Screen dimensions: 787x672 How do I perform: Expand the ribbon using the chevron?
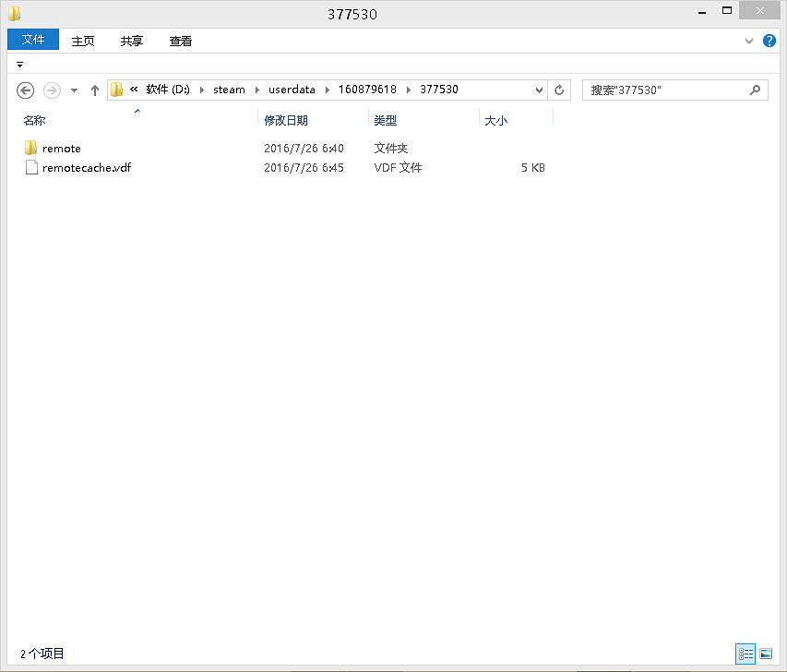749,41
